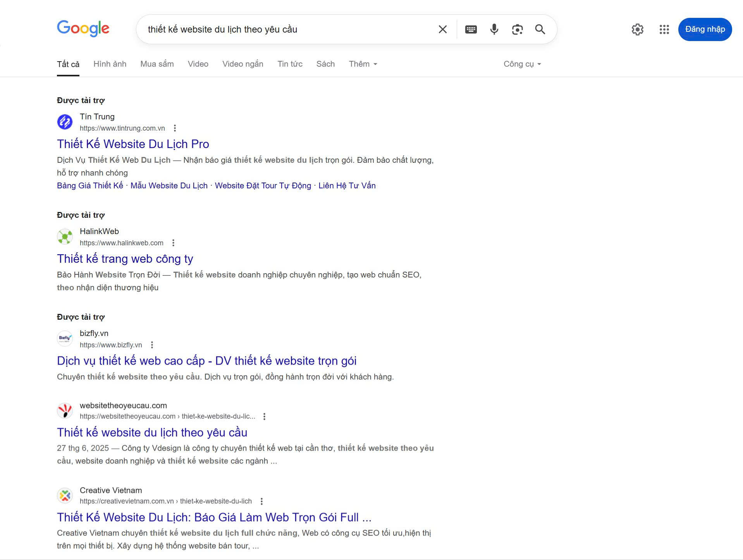Viewport: 743px width, 560px height.
Task: Open the three-dot menu for Tín Trung ad
Action: click(x=175, y=128)
